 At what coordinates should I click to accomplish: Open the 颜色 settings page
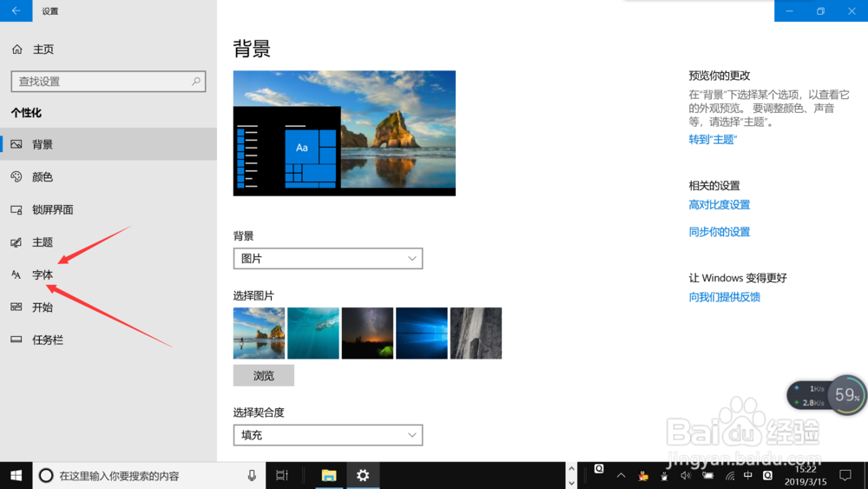[x=108, y=177]
